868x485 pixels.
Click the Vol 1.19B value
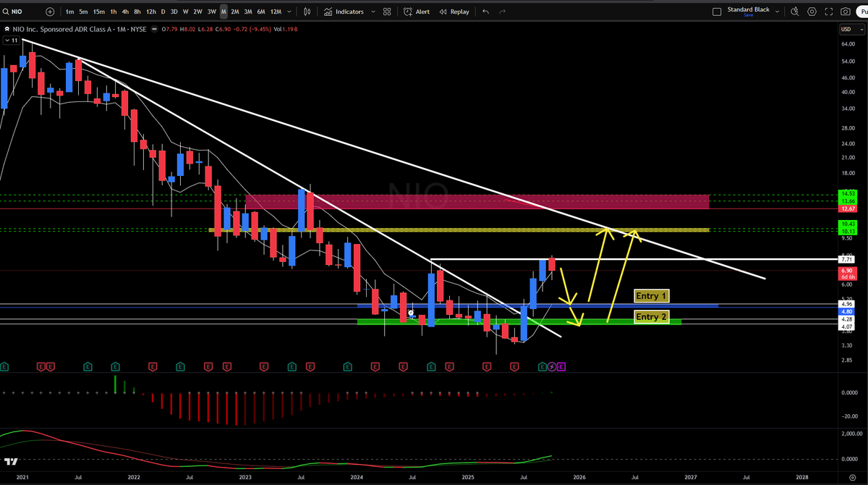[285, 29]
